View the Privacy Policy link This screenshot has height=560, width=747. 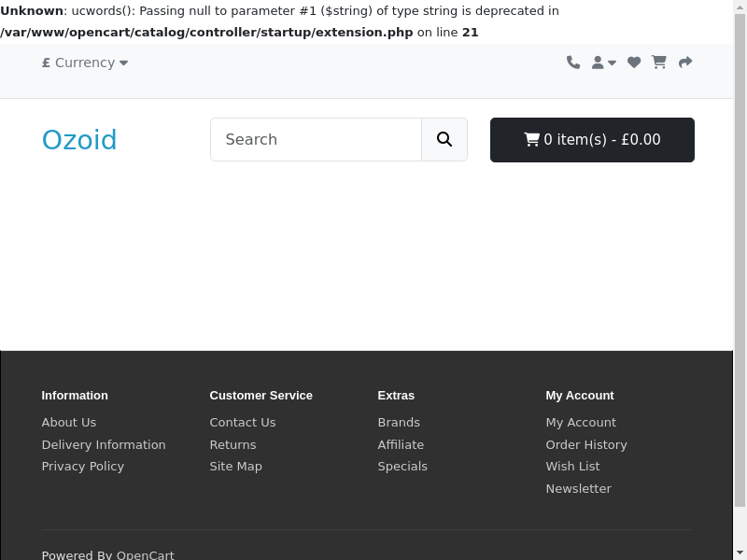(x=83, y=466)
